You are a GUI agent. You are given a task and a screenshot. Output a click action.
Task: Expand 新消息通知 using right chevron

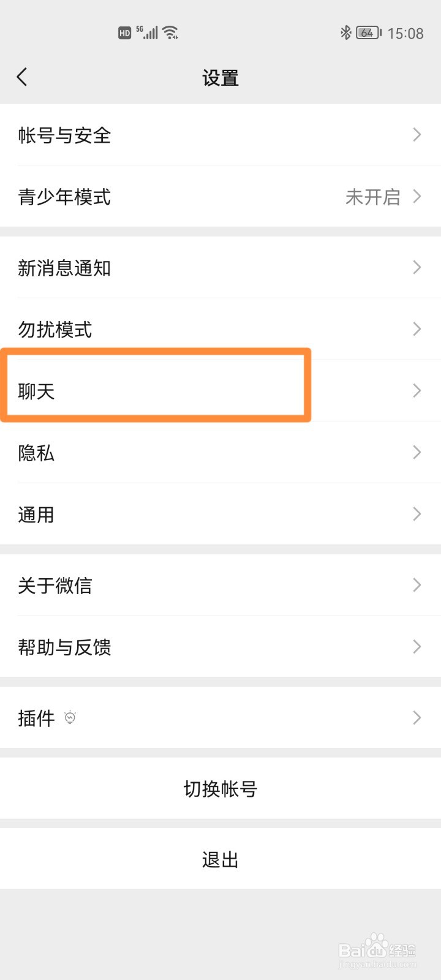point(417,267)
